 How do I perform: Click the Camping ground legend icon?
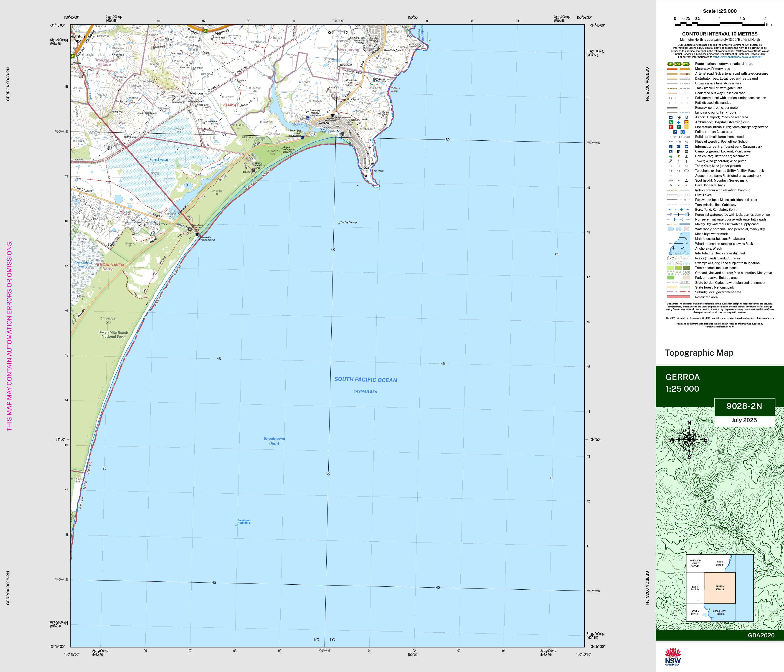pos(671,151)
